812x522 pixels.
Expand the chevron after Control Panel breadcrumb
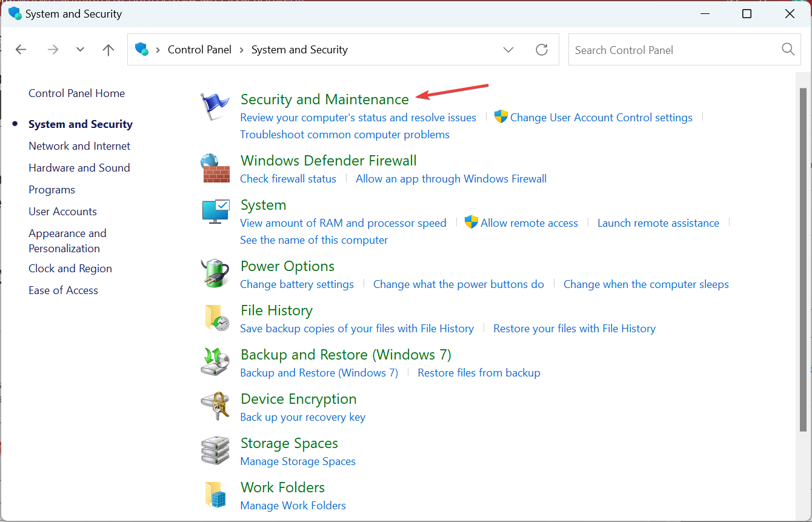click(x=242, y=50)
